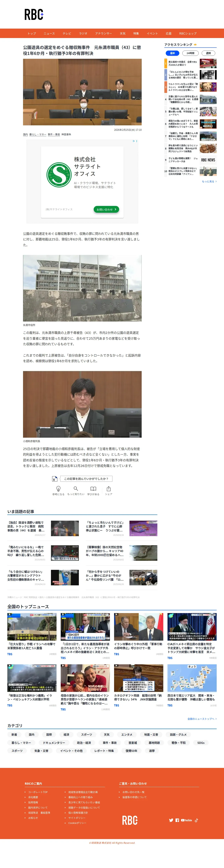224x868 pixels.
Task: Select the 週間 ranking tab
Action: 208,53
